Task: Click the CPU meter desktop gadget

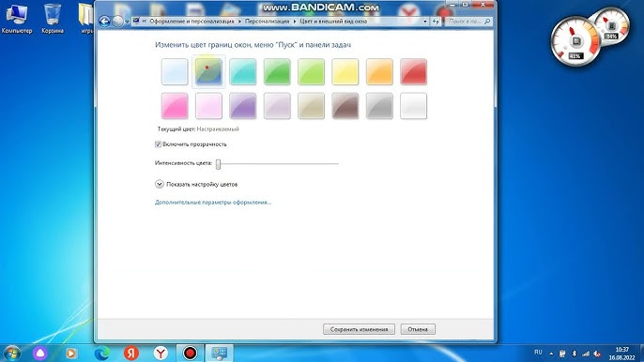Action: point(575,41)
